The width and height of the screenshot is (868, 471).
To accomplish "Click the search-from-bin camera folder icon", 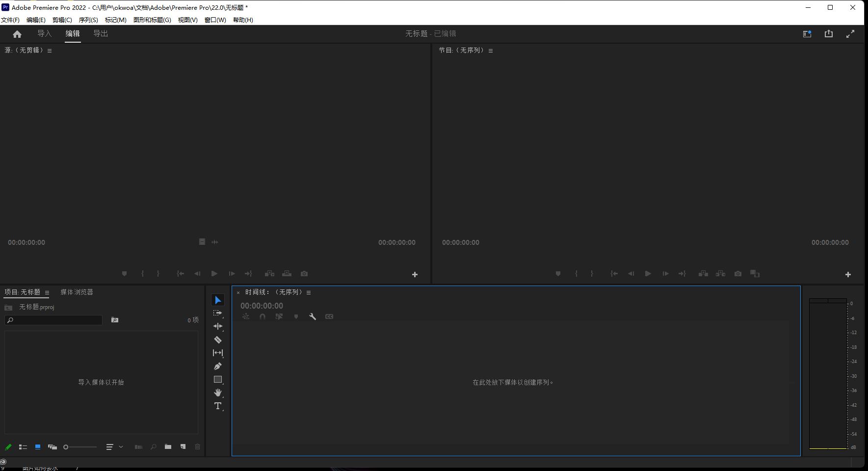I will [115, 320].
